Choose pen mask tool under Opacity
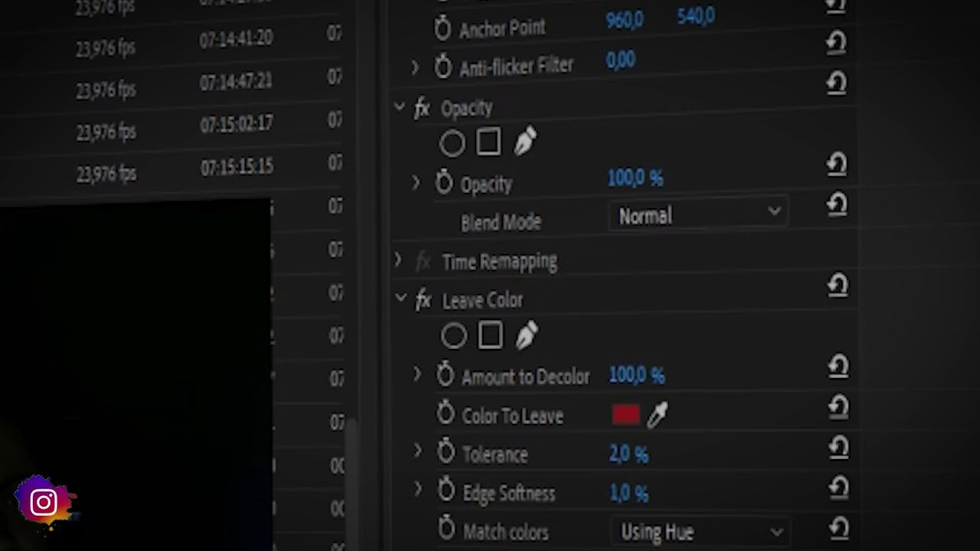 click(x=525, y=142)
